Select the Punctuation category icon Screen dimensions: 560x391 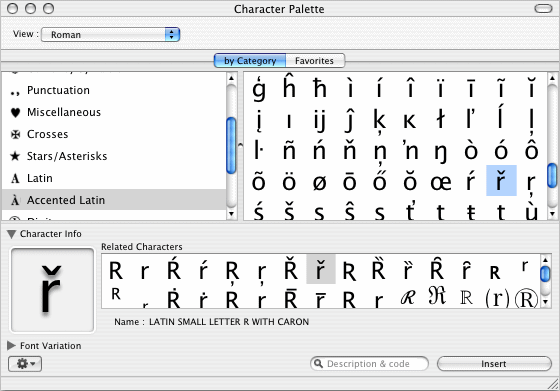[15, 92]
